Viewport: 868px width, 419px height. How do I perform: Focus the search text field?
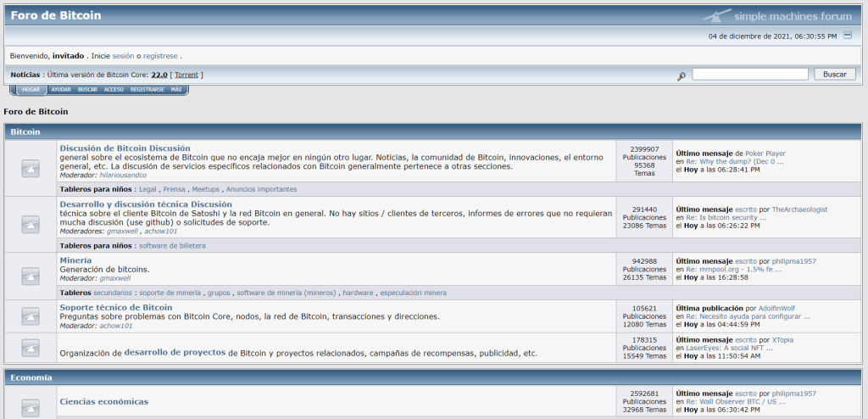tap(750, 75)
